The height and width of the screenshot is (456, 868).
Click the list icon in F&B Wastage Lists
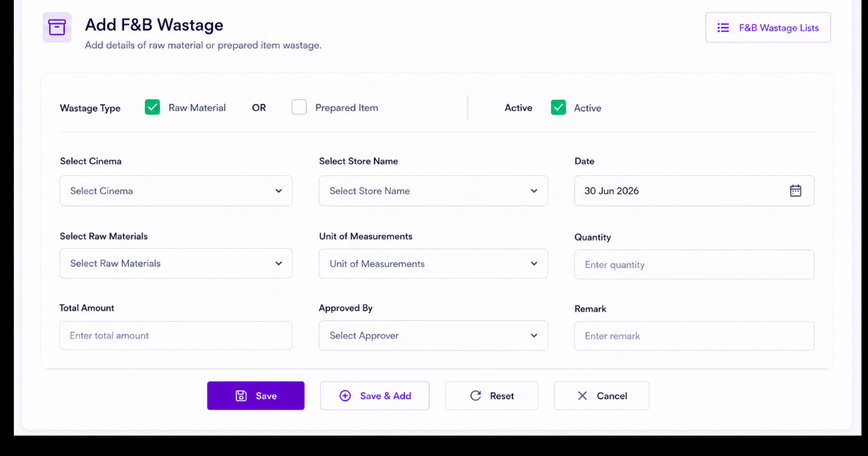tap(723, 28)
